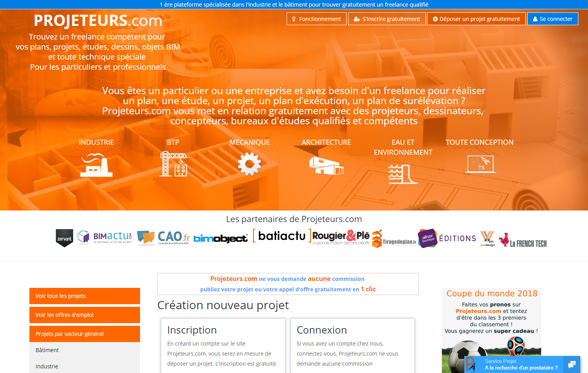Select the BTP category label
Image resolution: width=588 pixels, height=373 pixels.
point(173,142)
